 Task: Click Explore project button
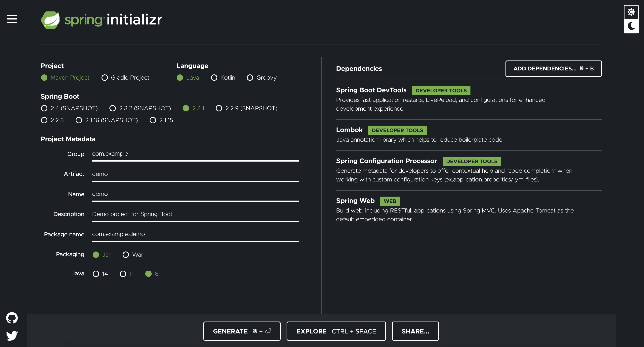coord(336,331)
